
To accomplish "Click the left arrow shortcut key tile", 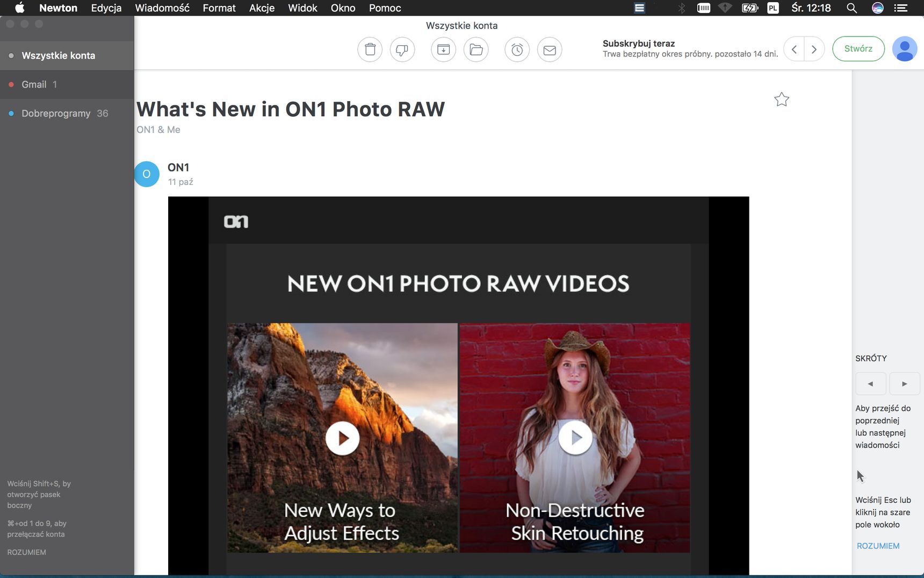I will point(871,384).
